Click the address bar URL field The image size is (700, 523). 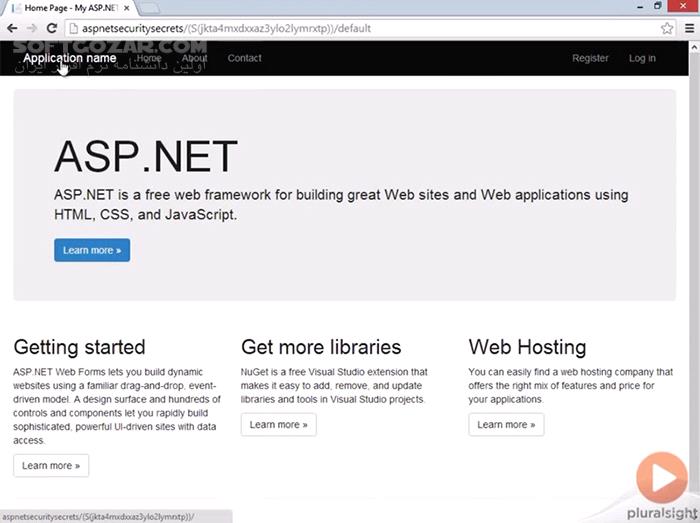pyautogui.click(x=370, y=29)
